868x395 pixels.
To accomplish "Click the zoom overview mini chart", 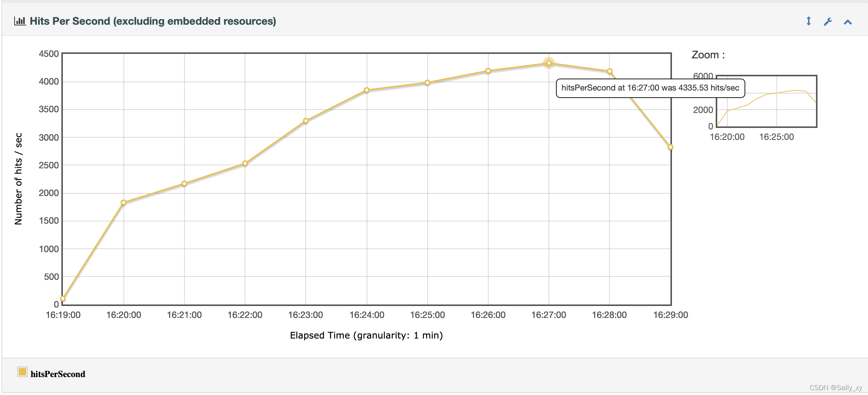I will (767, 101).
